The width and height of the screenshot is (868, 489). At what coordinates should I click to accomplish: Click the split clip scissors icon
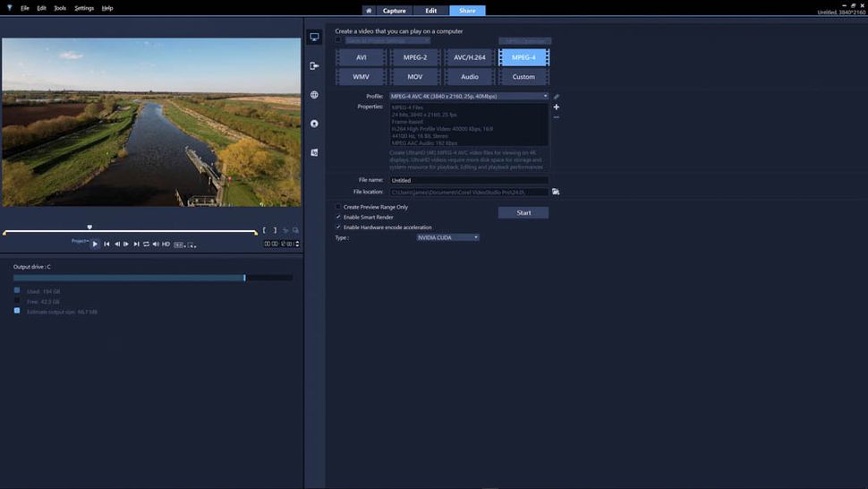point(285,230)
